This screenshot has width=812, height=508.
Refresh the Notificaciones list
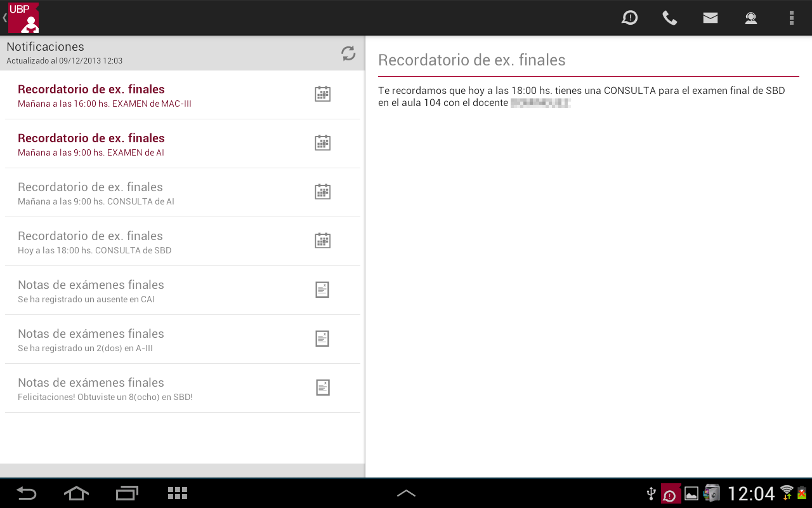point(348,53)
